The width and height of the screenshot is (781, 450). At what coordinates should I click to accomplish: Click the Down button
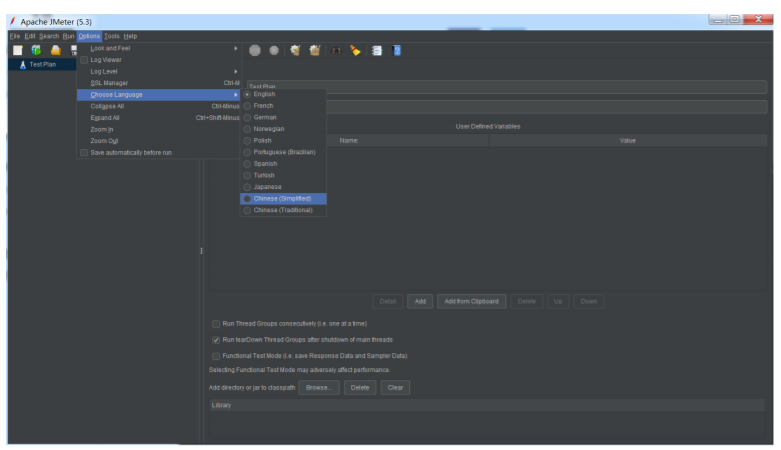coord(588,301)
